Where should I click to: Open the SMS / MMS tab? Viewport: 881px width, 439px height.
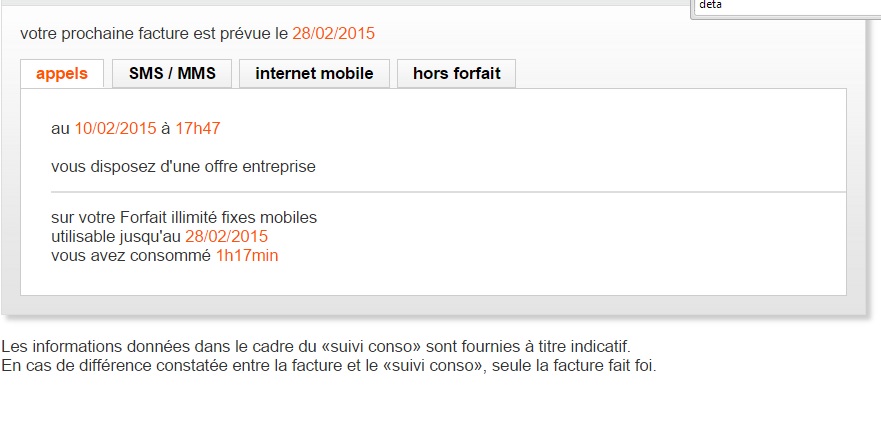point(171,73)
